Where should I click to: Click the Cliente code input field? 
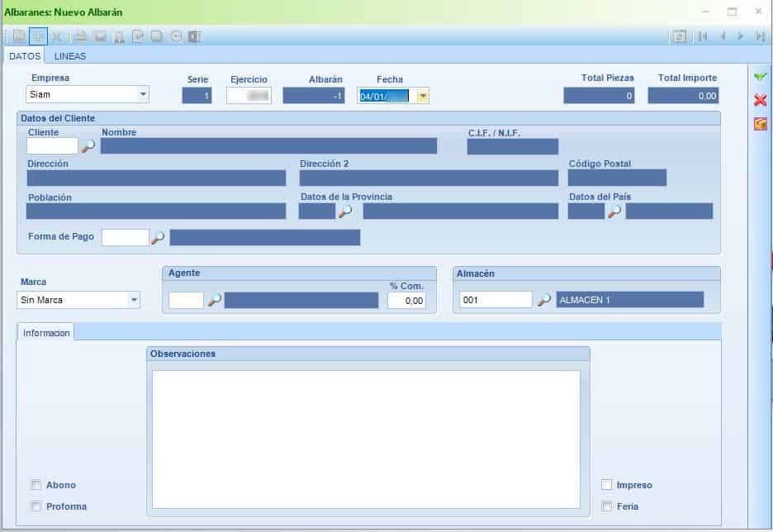click(x=52, y=146)
